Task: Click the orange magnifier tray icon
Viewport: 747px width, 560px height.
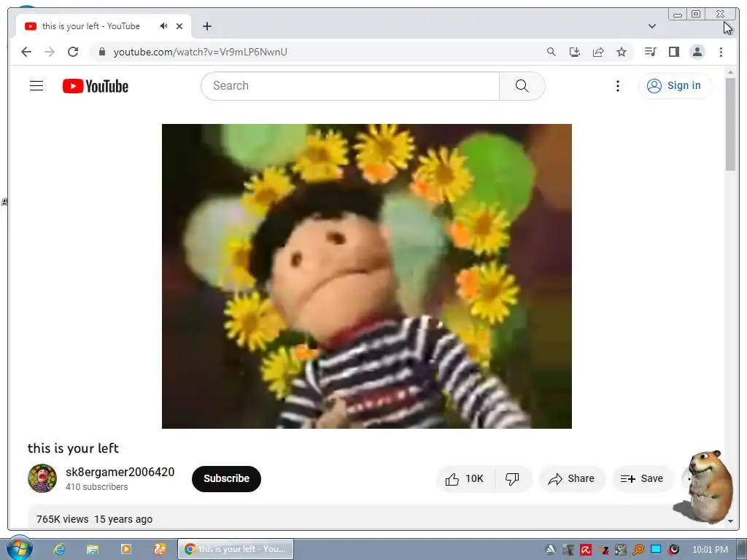Action: point(638,550)
